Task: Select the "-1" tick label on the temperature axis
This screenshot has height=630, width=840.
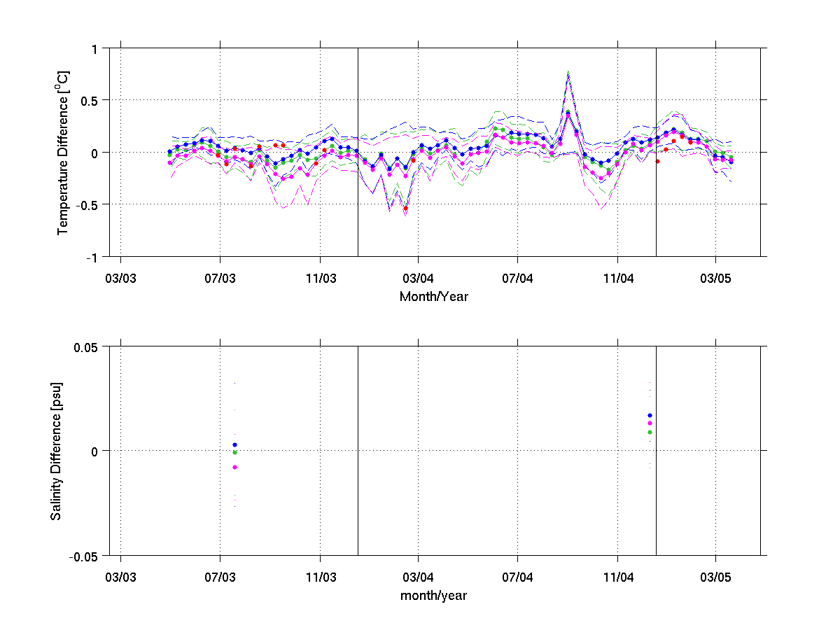Action: click(x=92, y=257)
